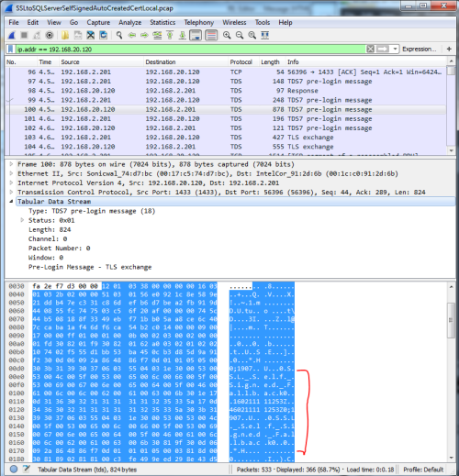This screenshot has height=476, width=459.
Task: Toggle packet list colorization
Action: pos(211,35)
